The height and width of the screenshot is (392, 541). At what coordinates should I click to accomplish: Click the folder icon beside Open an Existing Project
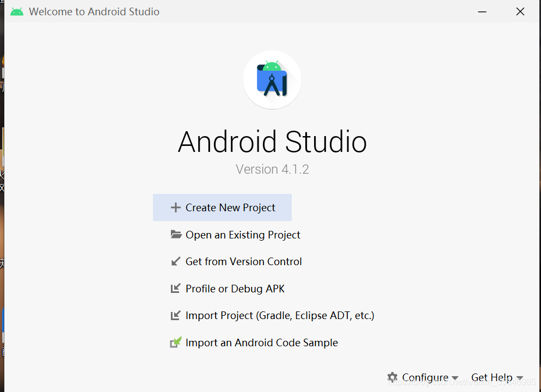click(176, 235)
